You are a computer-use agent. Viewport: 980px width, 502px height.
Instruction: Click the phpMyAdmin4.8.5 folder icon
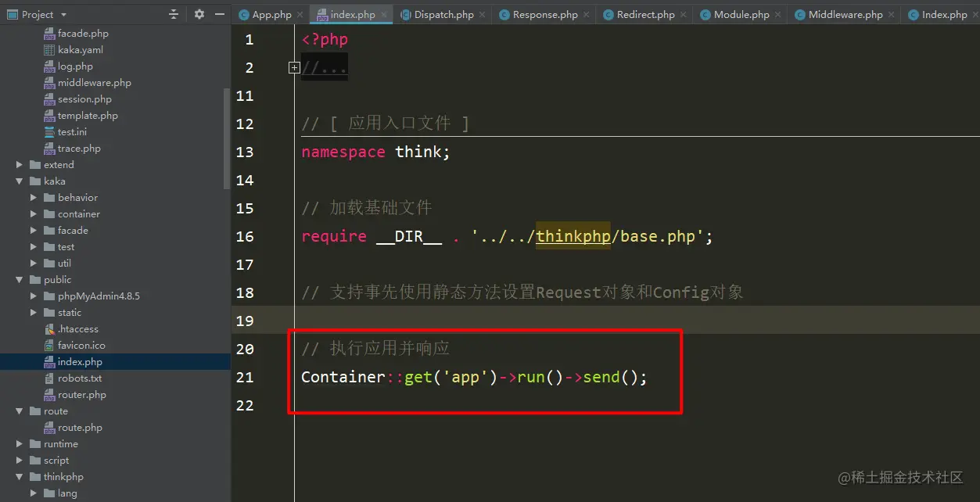(x=49, y=296)
